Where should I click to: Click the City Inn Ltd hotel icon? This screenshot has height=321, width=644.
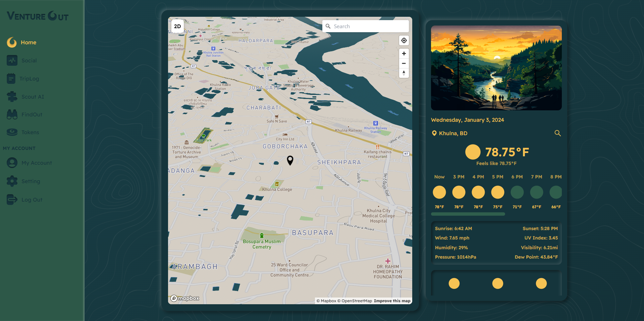click(x=285, y=135)
